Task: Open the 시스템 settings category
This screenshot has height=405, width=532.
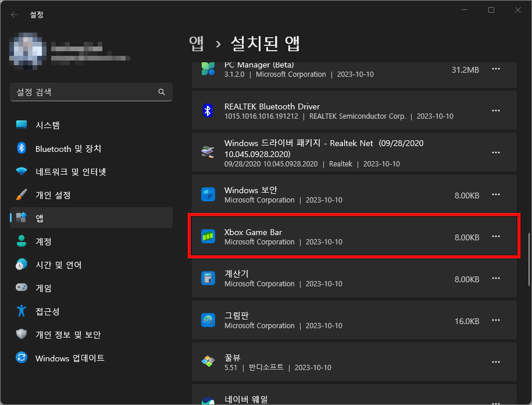Action: tap(91, 125)
